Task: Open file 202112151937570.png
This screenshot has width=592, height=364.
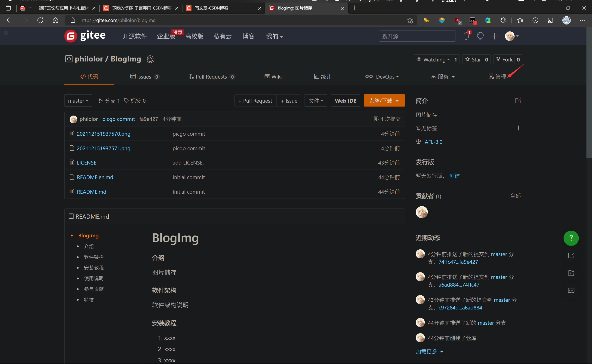Action: [103, 134]
